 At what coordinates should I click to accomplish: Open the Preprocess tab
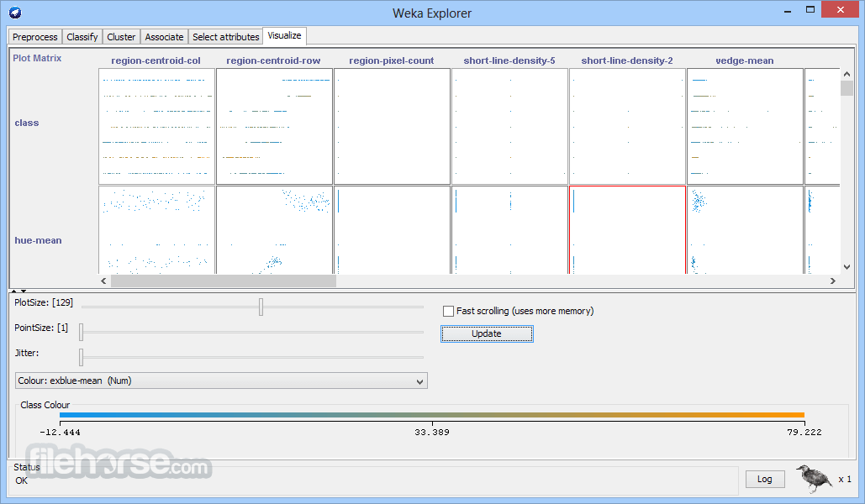click(x=34, y=37)
